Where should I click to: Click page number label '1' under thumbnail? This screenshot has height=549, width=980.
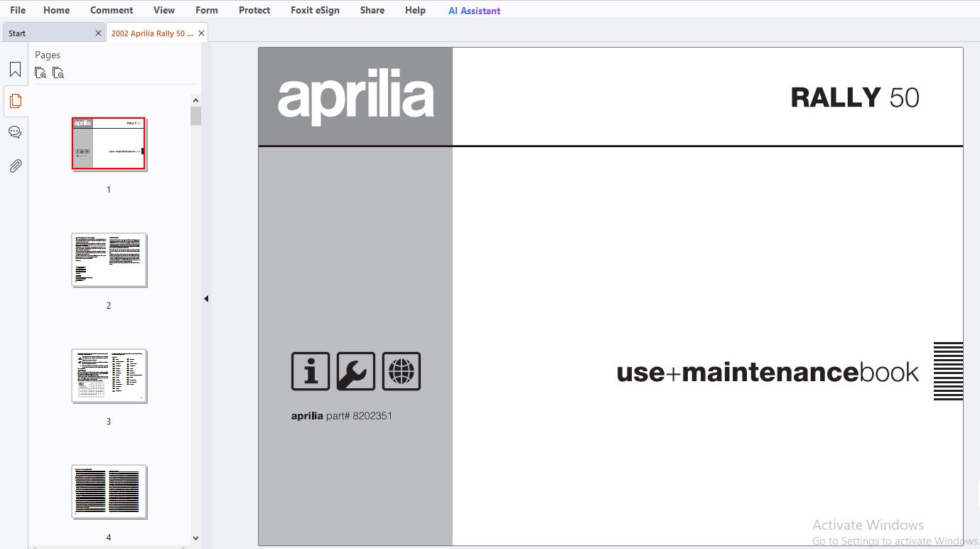[x=109, y=190]
